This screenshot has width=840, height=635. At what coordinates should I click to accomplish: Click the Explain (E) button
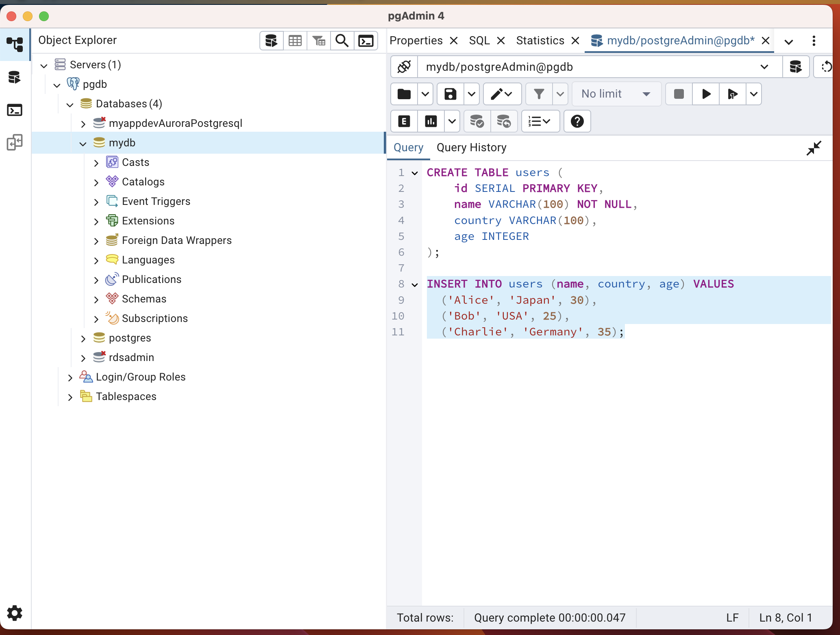tap(404, 121)
